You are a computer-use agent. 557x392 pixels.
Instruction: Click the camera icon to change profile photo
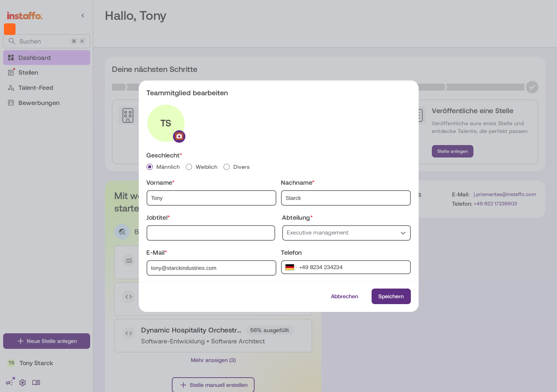[179, 136]
